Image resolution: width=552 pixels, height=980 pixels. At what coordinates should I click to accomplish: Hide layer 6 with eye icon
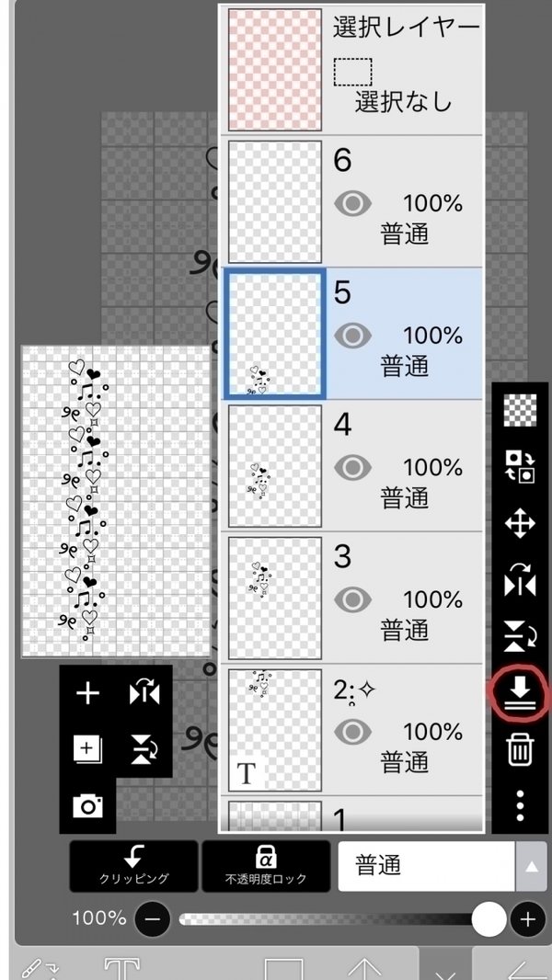pyautogui.click(x=352, y=204)
